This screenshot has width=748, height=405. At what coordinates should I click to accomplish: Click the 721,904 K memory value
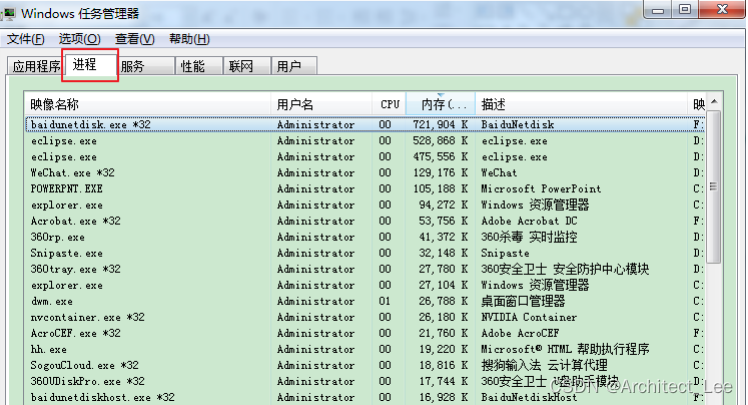coord(440,125)
